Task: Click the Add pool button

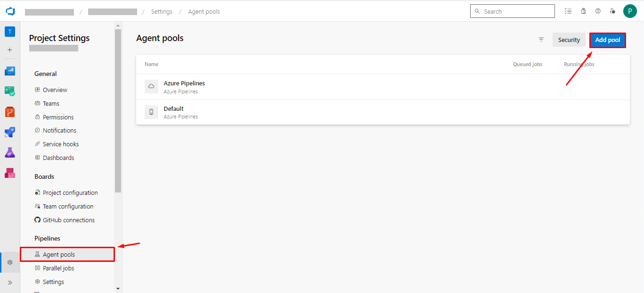Action: coord(608,40)
